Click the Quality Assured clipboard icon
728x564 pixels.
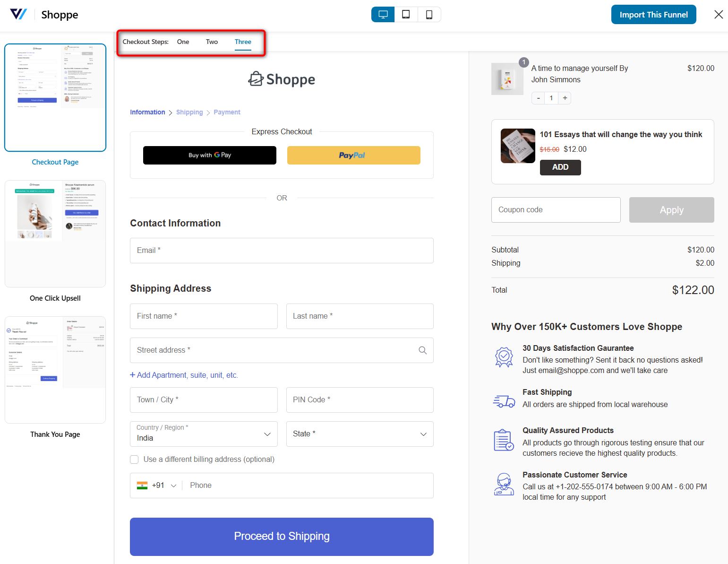click(x=504, y=440)
